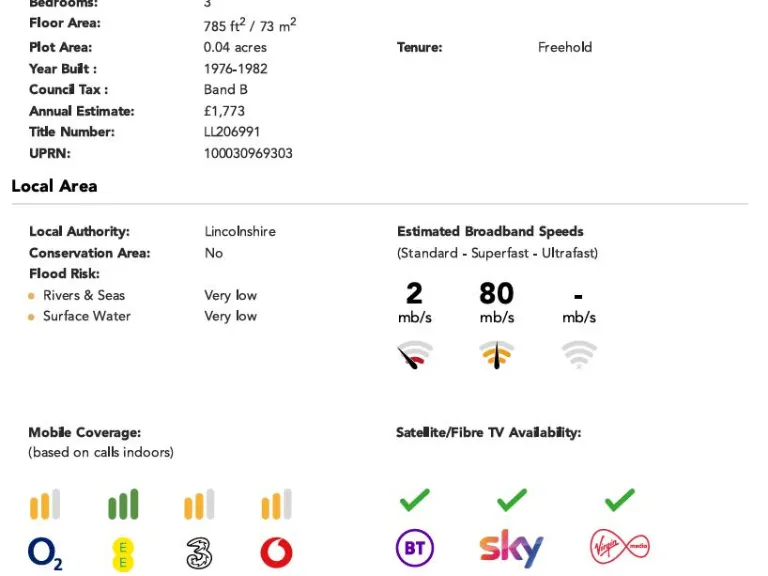Click the Virgin Media logo
Screen dimensions: 768x576
coord(620,547)
